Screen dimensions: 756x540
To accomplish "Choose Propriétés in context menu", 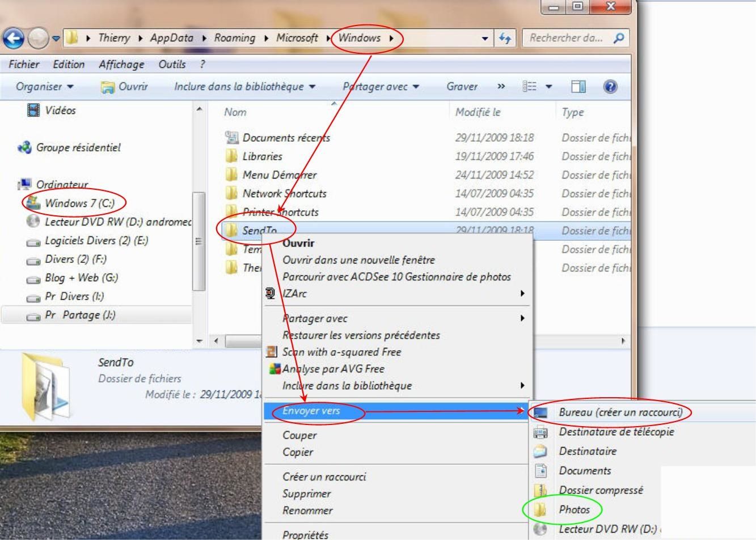I will pyautogui.click(x=305, y=534).
